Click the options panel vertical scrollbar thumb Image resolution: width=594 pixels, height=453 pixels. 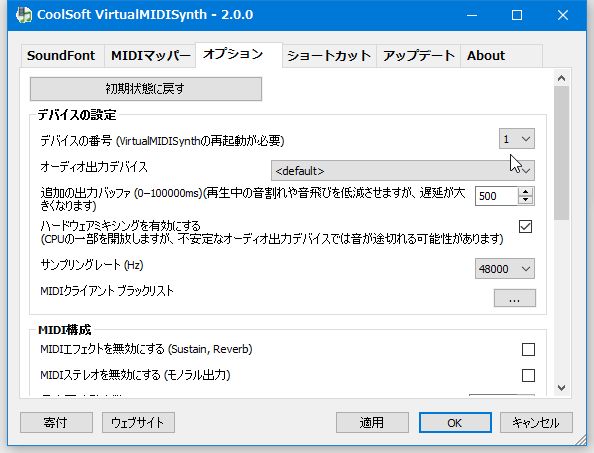pos(561,153)
